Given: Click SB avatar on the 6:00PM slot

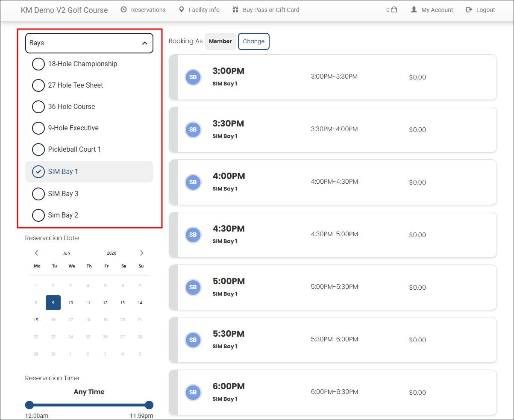Looking at the screenshot, I should pos(193,393).
